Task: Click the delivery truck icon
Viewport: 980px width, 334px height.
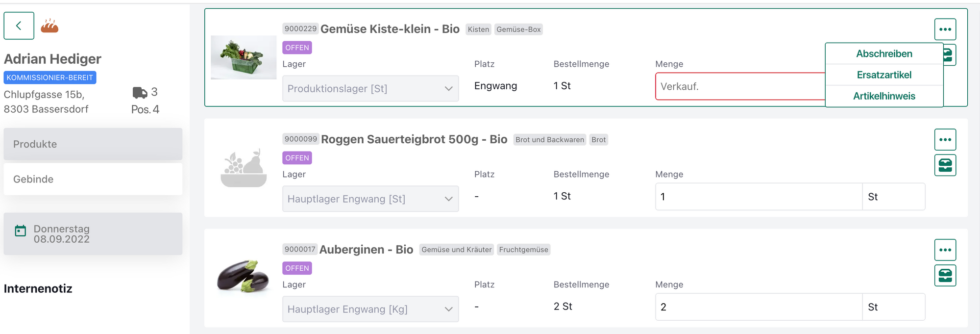Action: pyautogui.click(x=140, y=92)
